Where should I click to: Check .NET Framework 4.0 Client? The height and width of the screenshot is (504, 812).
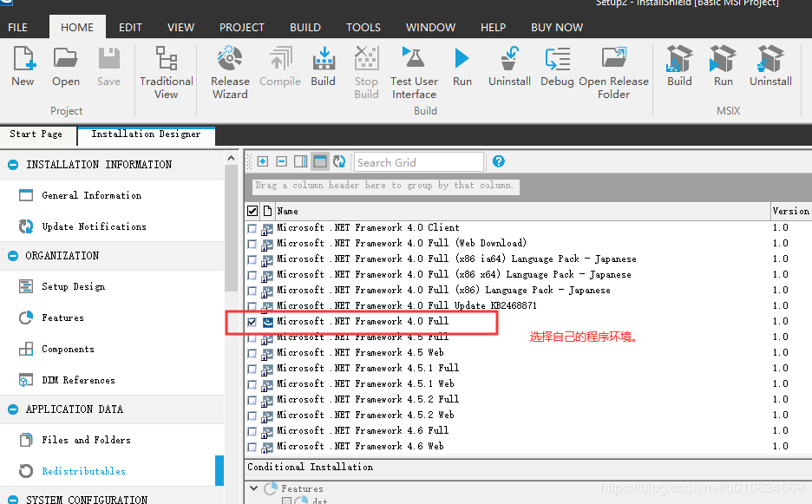[252, 228]
